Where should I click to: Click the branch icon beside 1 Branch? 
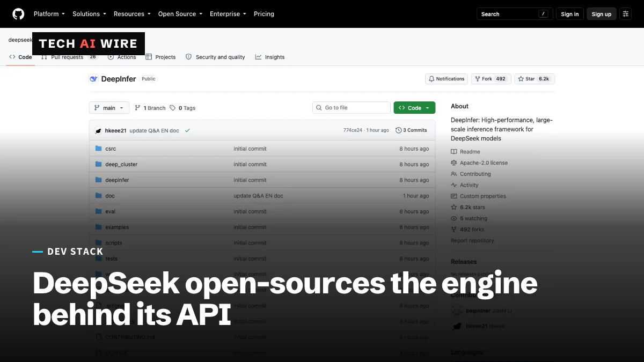(138, 108)
